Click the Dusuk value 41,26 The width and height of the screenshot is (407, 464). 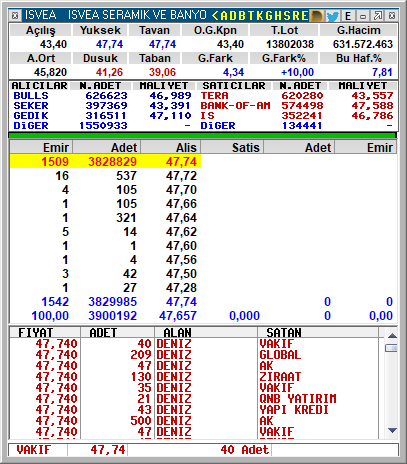click(109, 72)
